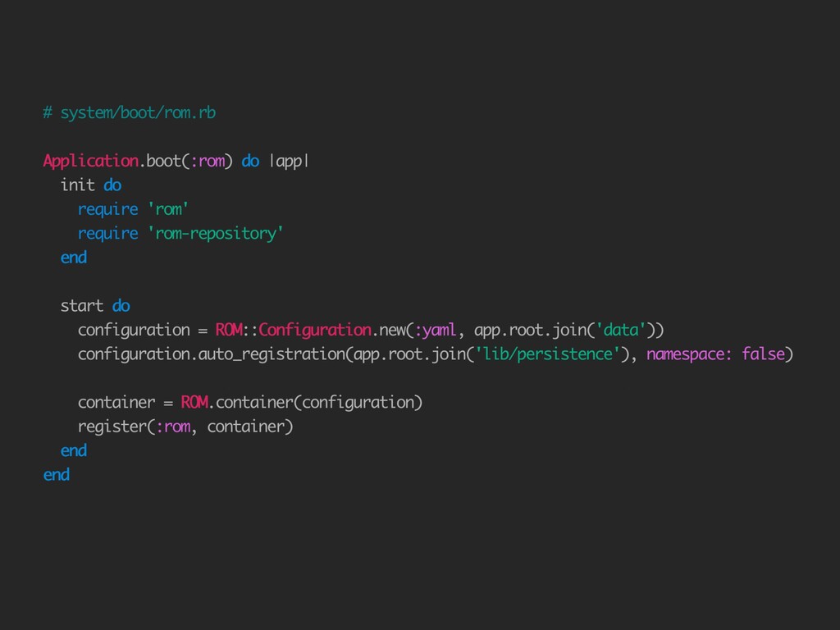
Task: Click 'ROM::Configuration' class reference
Action: 293,330
